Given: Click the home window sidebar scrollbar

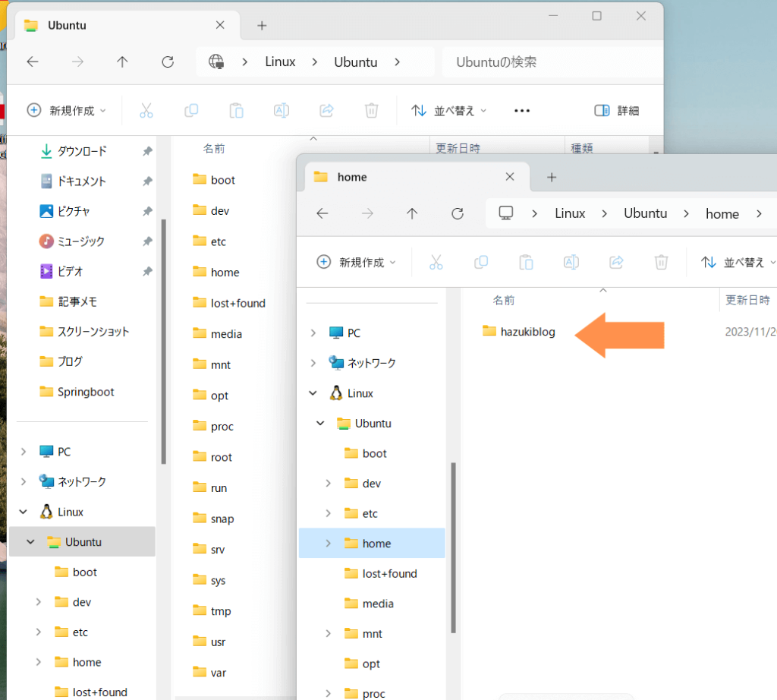Looking at the screenshot, I should coord(454,548).
